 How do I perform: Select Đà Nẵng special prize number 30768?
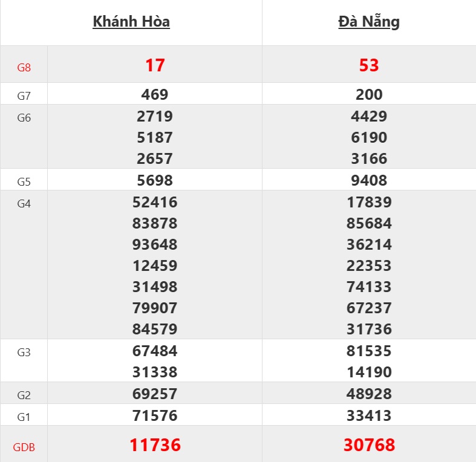point(369,446)
